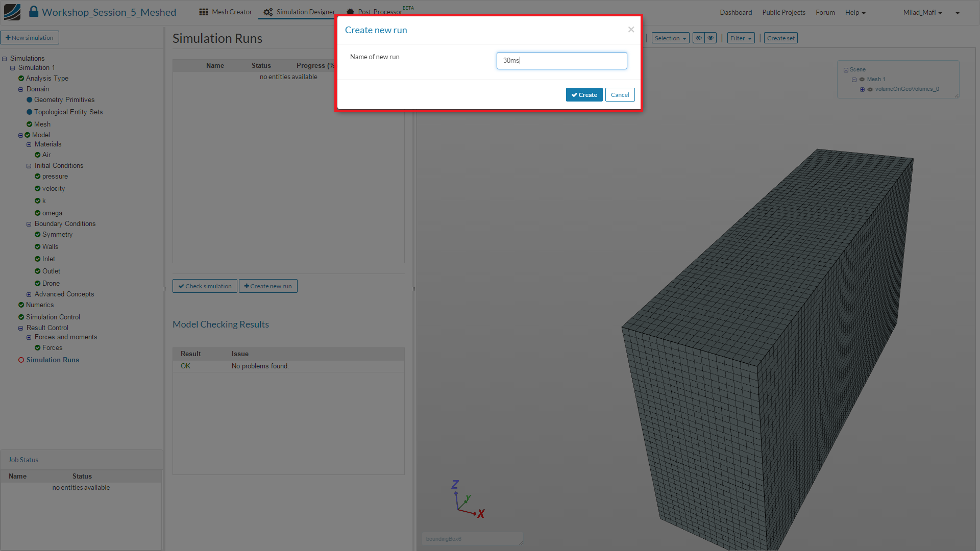Expand the volumeOnGeoVolumes_0 scene node
Screen dimensions: 980x551
(x=862, y=89)
